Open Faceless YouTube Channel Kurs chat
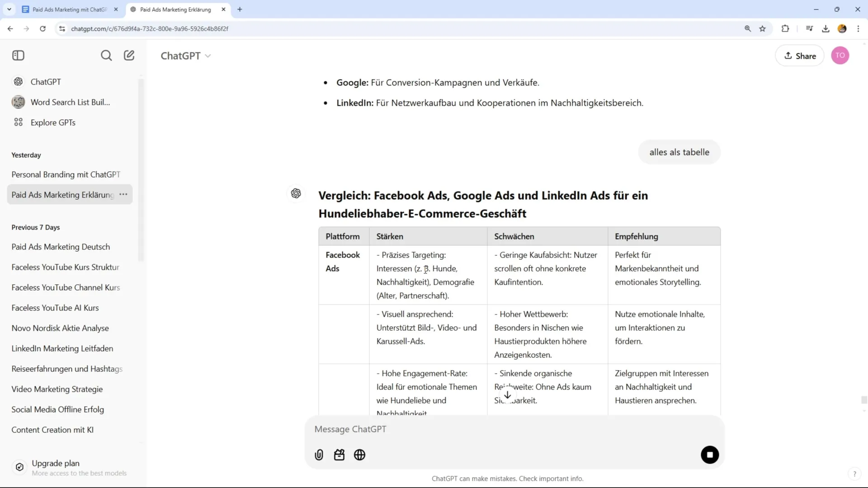 click(x=70, y=287)
